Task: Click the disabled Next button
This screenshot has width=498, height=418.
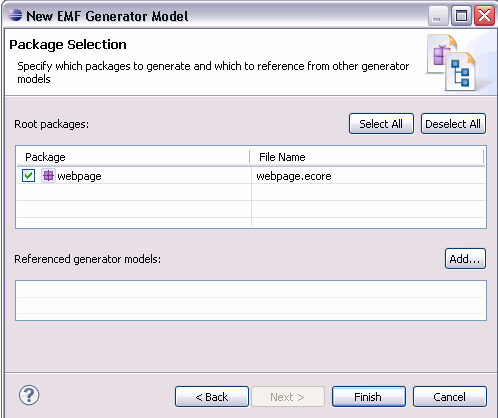Action: coord(288,397)
